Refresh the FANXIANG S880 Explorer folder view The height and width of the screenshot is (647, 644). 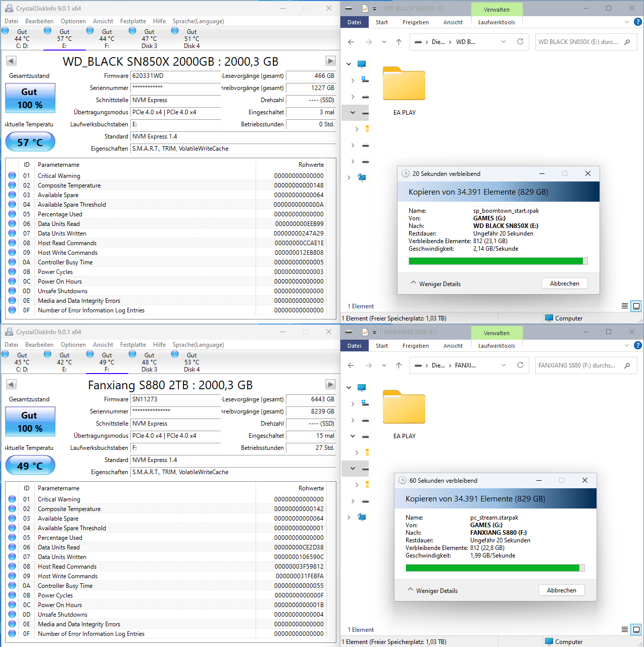520,365
